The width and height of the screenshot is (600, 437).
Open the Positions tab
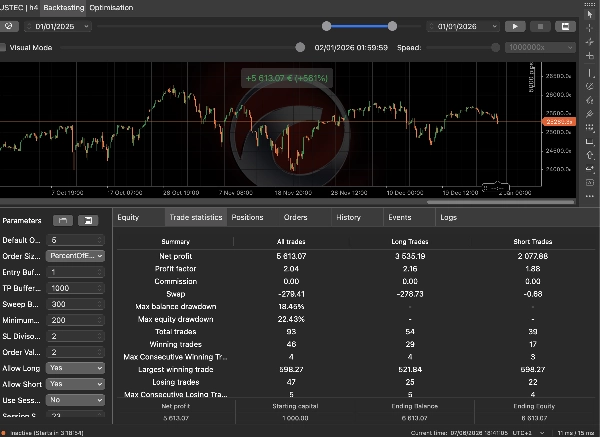coord(247,217)
